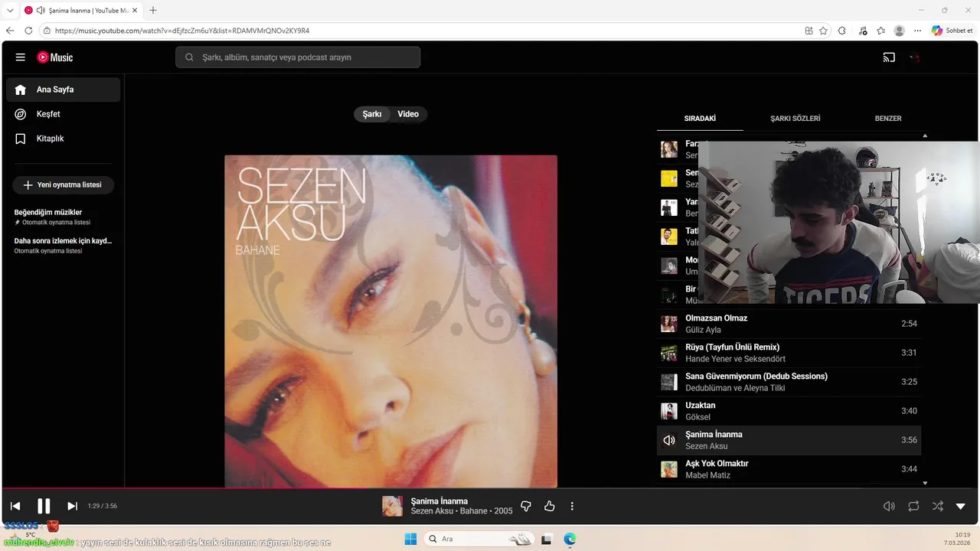Toggle shuffle mode
Image resolution: width=980 pixels, height=551 pixels.
(938, 506)
